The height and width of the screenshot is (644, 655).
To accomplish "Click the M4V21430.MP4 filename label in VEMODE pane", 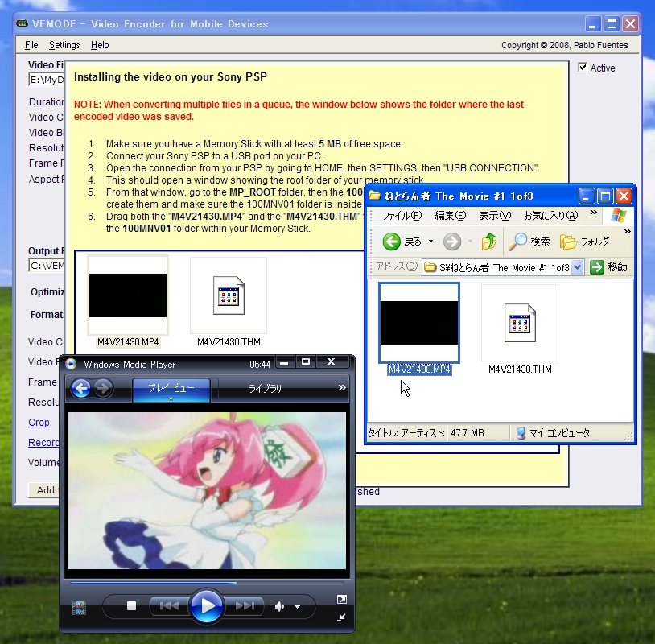I will coord(128,342).
